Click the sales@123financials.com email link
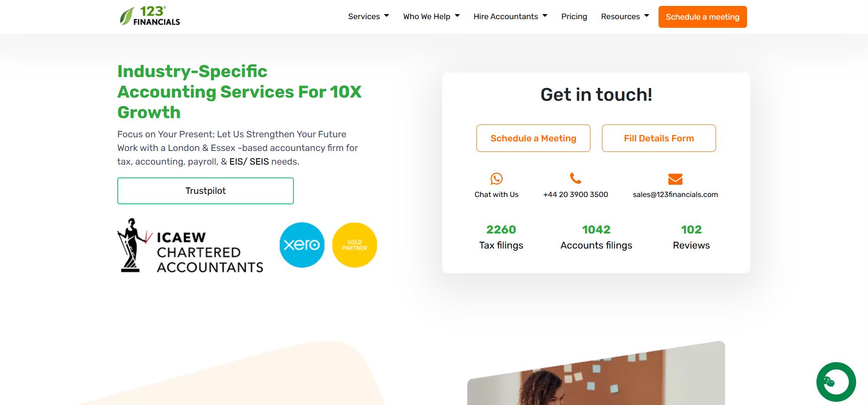This screenshot has width=868, height=405. click(675, 194)
